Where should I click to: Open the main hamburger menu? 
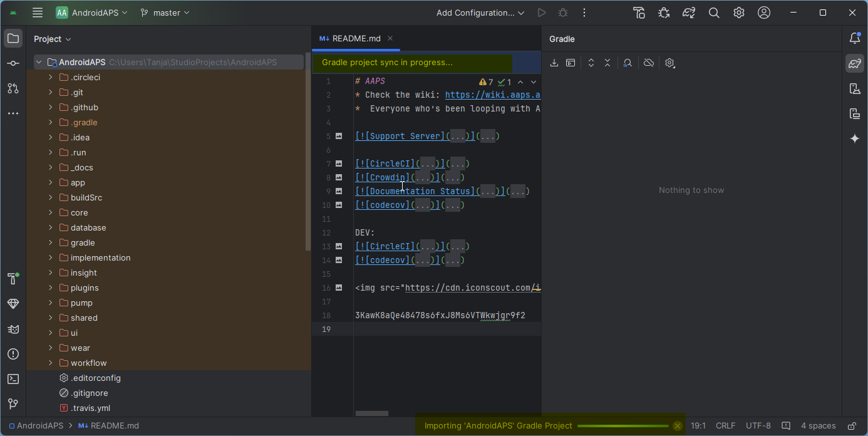point(38,13)
